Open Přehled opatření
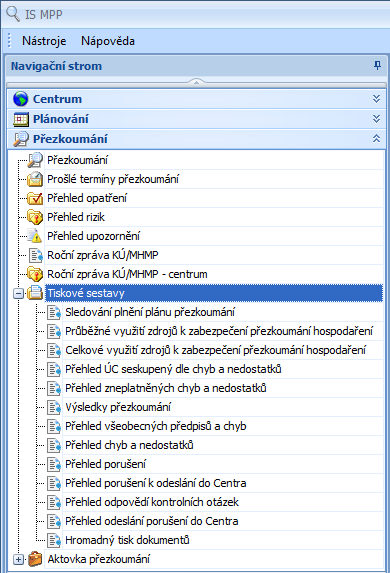 87,198
